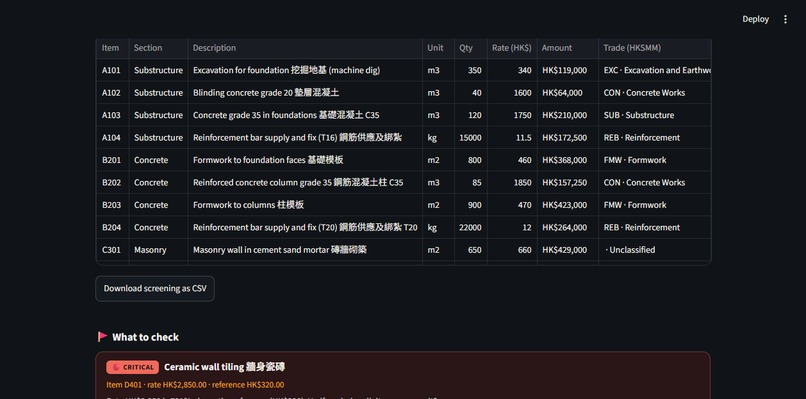Click rate cell 660
806x399 pixels.
(512, 250)
